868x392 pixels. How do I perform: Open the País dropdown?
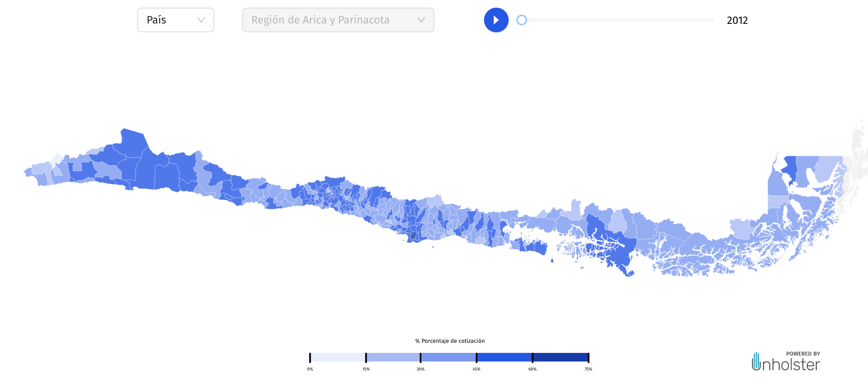175,20
